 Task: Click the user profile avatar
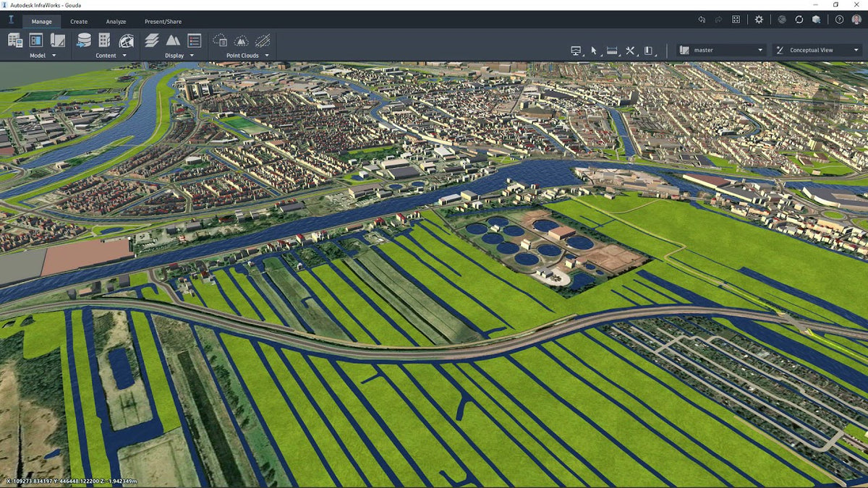(x=856, y=20)
